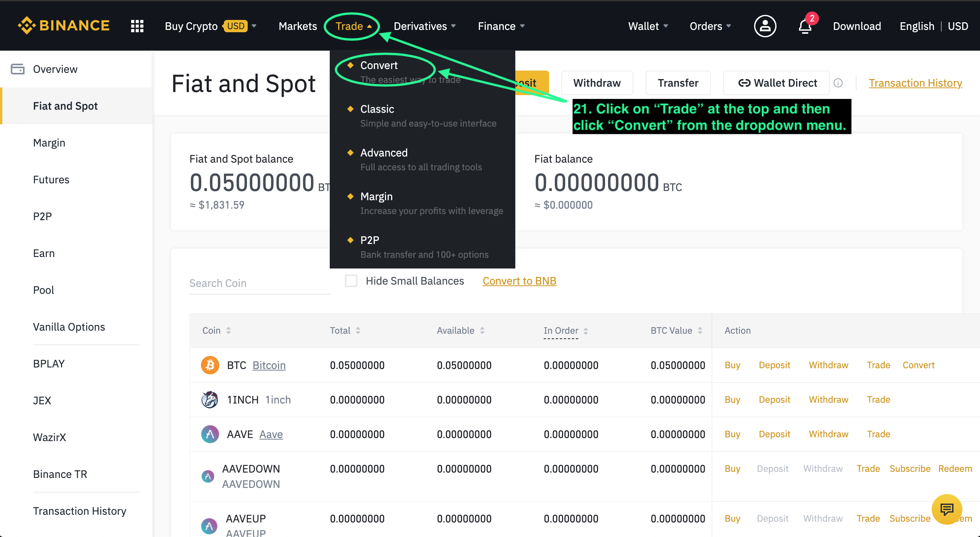
Task: Click the Withdraw tab button
Action: [x=595, y=82]
